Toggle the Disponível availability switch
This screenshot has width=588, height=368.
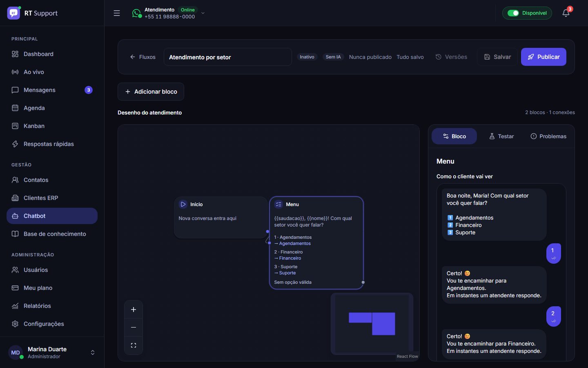[513, 13]
